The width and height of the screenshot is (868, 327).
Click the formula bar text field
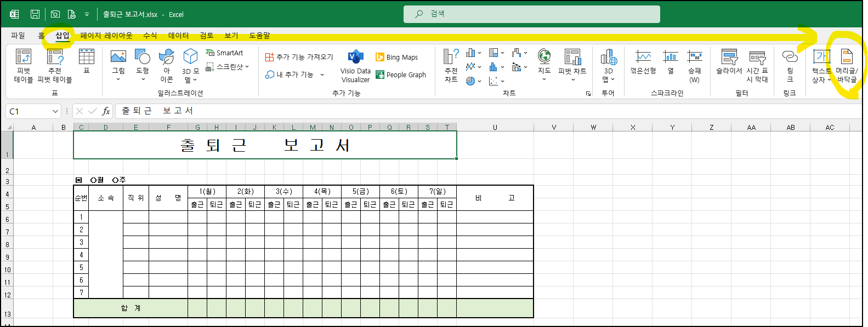click(x=488, y=111)
